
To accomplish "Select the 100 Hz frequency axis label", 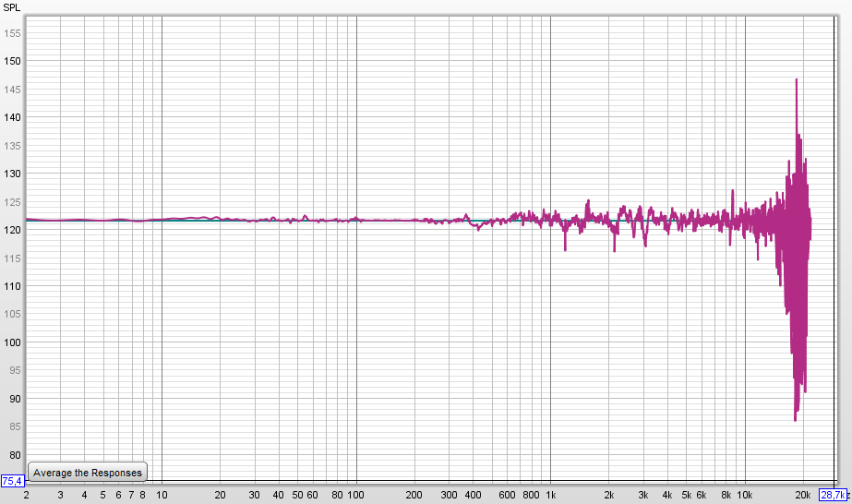I will [356, 496].
